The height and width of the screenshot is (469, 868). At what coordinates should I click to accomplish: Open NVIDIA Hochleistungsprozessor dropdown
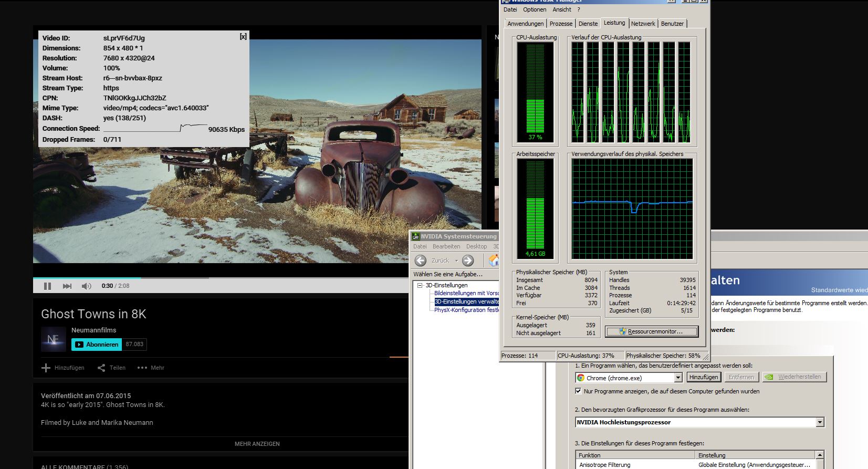(820, 422)
